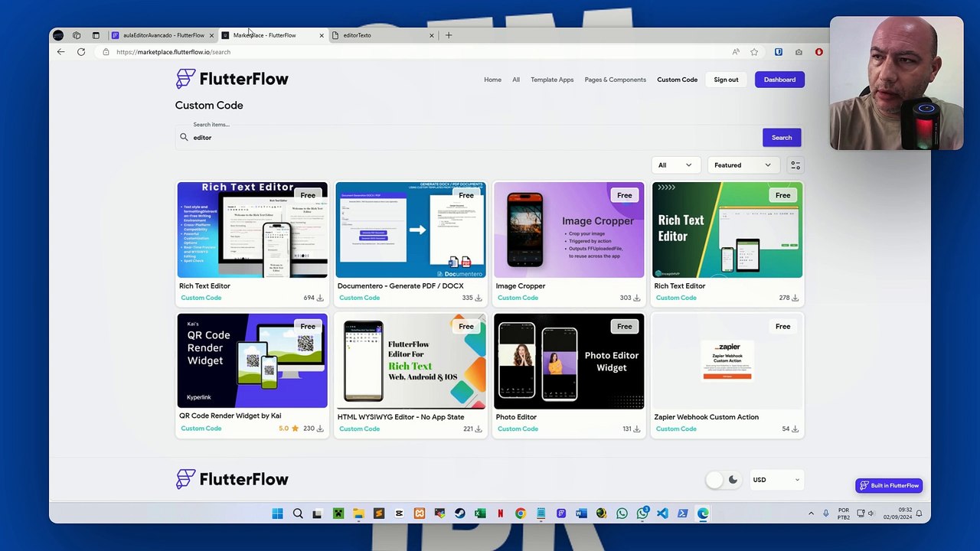The height and width of the screenshot is (551, 980).
Task: Reload the page with refresh icon
Action: (x=81, y=52)
